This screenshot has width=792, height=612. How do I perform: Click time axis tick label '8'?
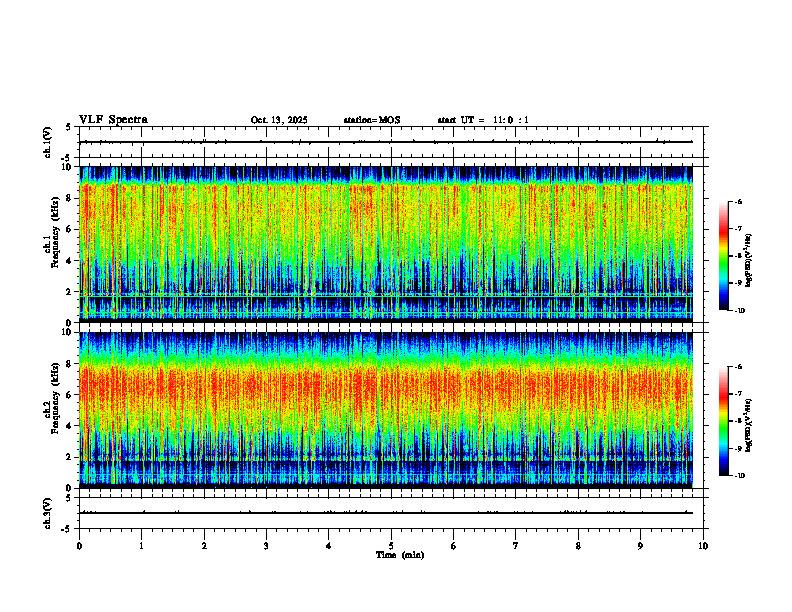[x=578, y=546]
